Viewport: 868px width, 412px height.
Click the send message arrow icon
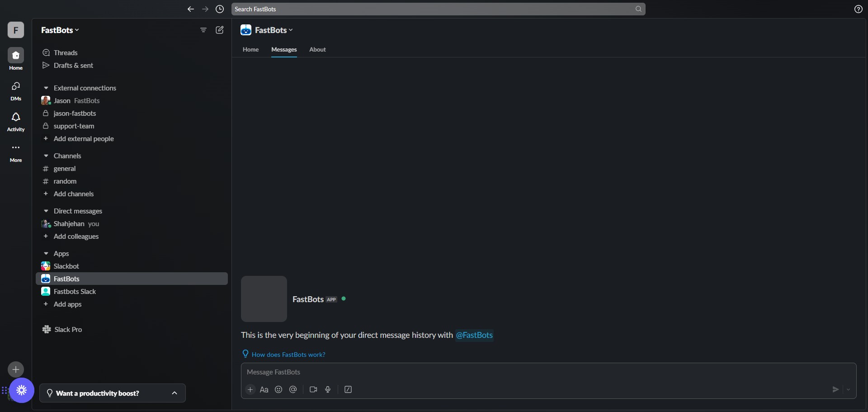click(x=835, y=389)
